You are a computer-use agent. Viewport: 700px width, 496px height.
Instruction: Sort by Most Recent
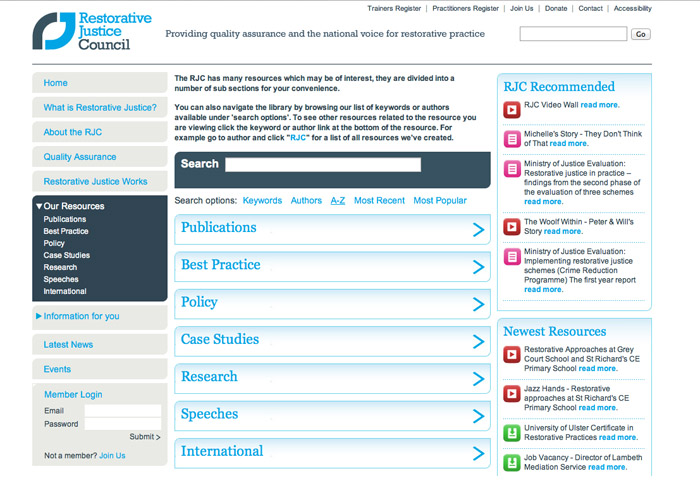379,201
